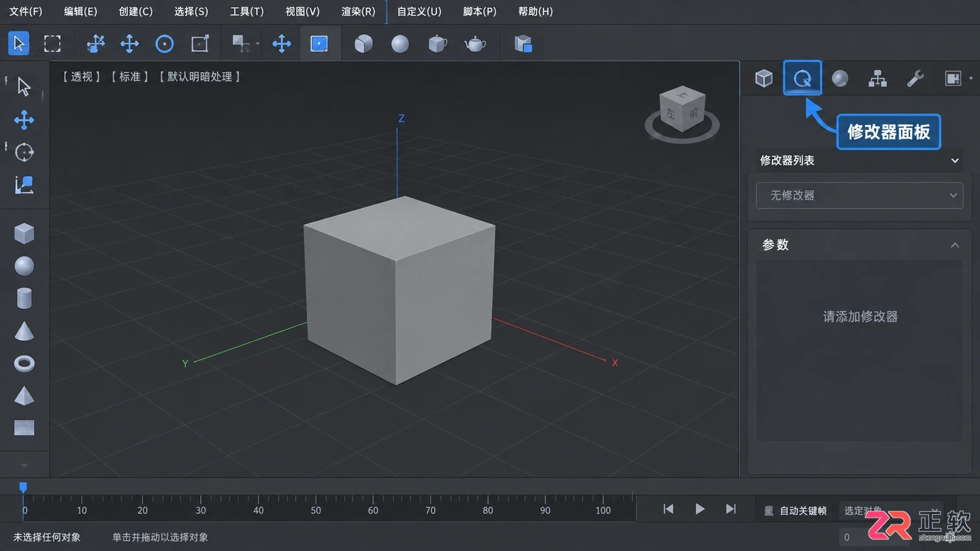Open the 自定义(U) menu
The width and height of the screenshot is (980, 551).
point(419,12)
